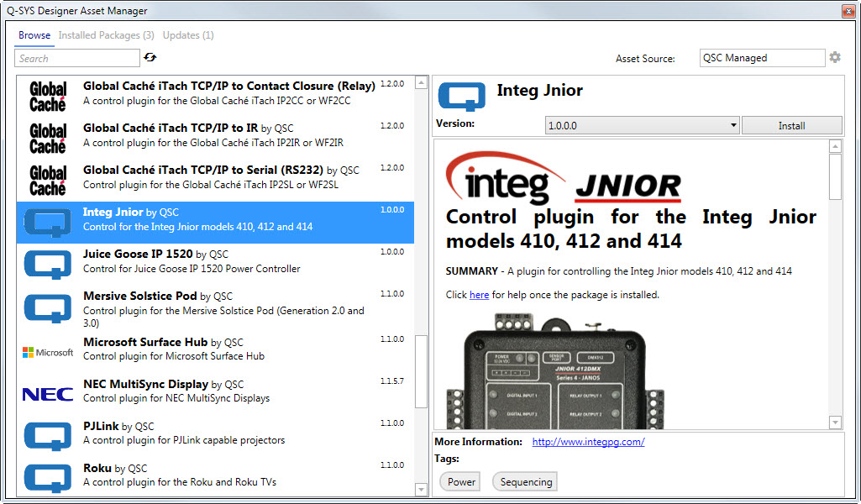Click the Microsoft logo in plugin list
Viewport: 861px width, 504px height.
(48, 353)
